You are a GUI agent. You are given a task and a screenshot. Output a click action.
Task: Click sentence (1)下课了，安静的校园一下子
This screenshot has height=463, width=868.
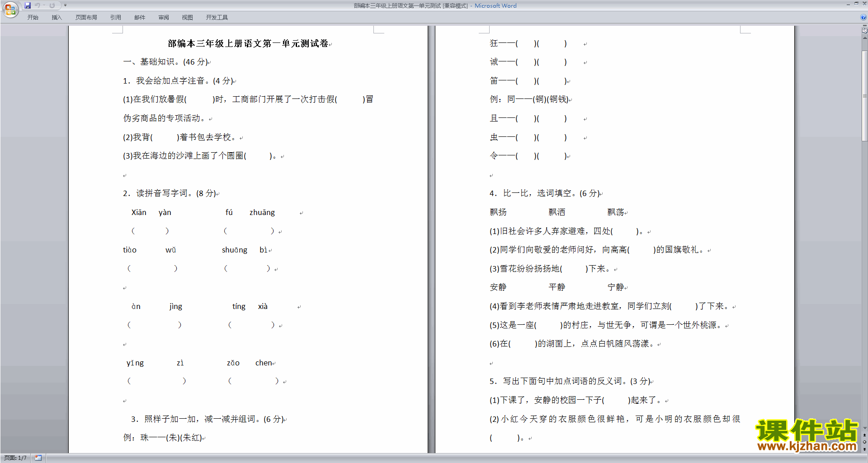point(575,400)
